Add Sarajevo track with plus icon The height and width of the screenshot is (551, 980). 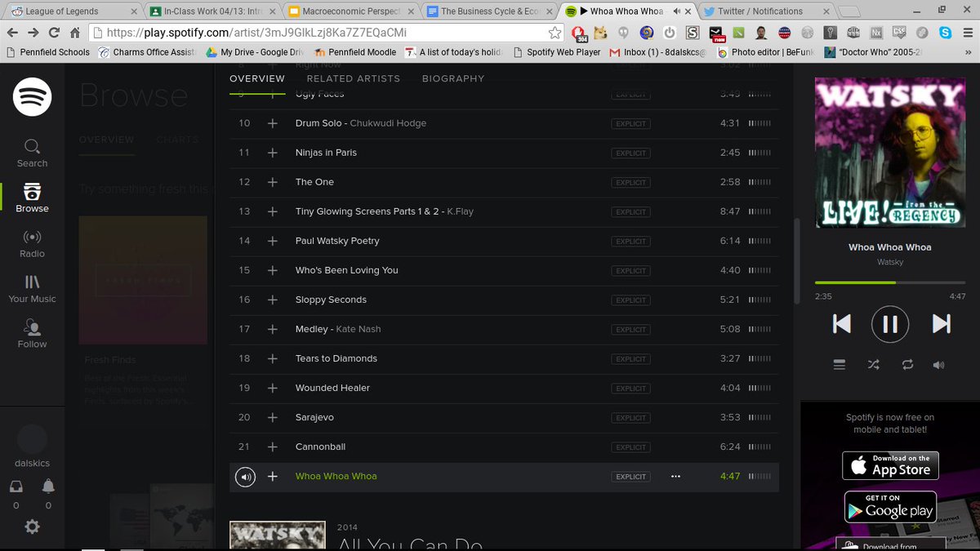tap(273, 417)
